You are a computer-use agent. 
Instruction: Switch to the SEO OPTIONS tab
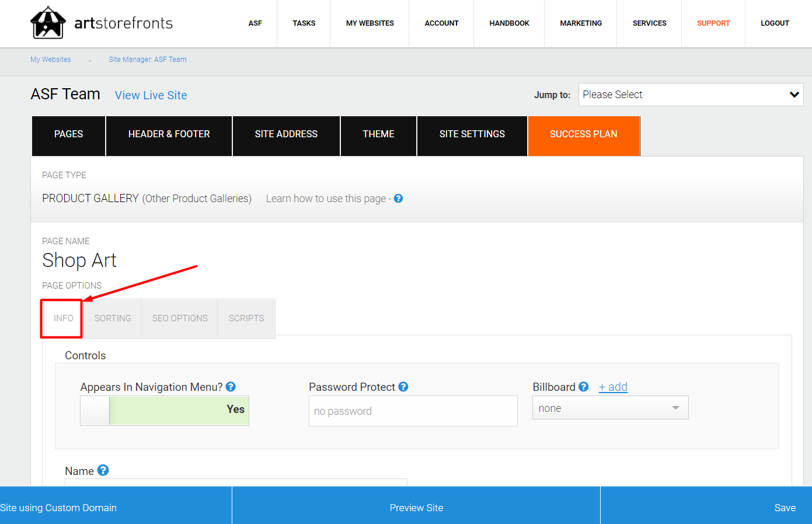pos(179,318)
